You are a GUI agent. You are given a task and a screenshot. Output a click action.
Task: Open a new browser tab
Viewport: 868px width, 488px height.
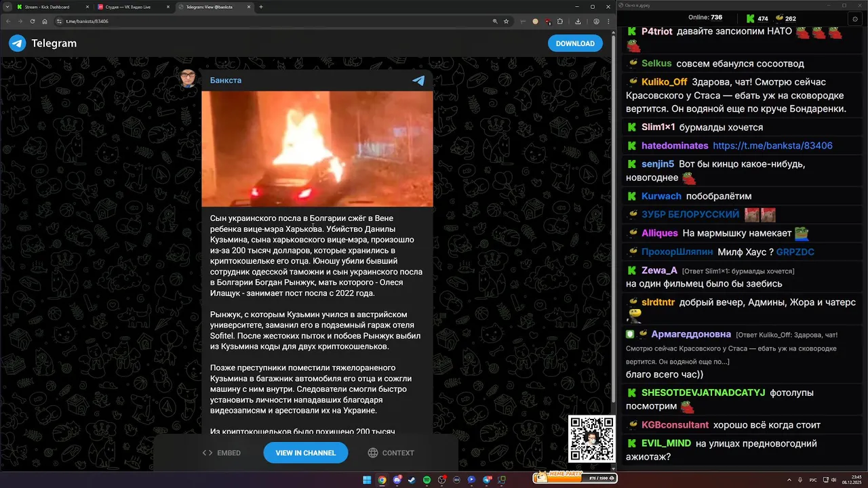(261, 7)
